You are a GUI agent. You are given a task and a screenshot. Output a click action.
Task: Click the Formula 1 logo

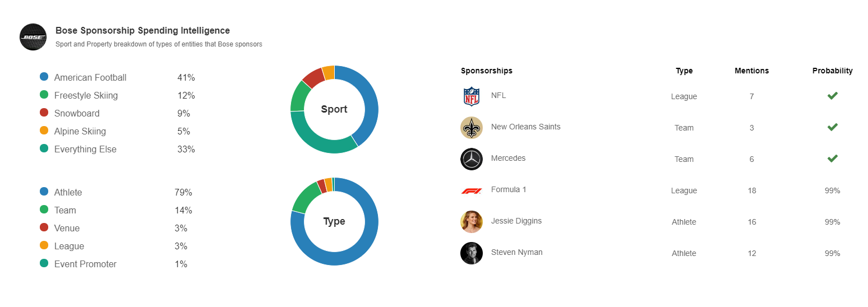click(472, 191)
